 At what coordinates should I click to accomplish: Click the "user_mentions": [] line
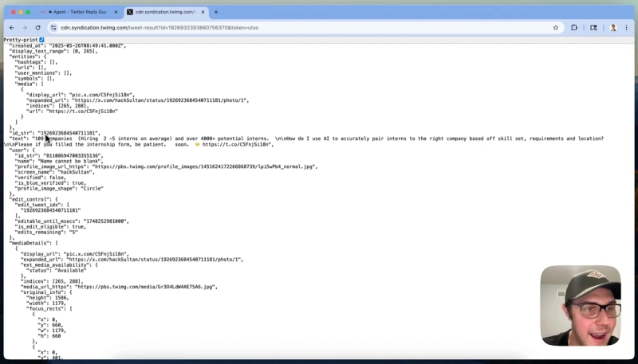tap(43, 73)
